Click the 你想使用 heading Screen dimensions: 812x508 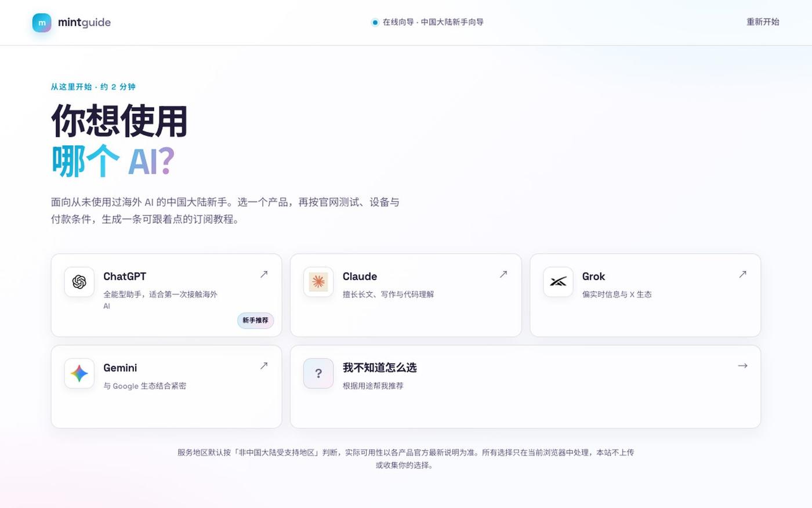pos(119,121)
